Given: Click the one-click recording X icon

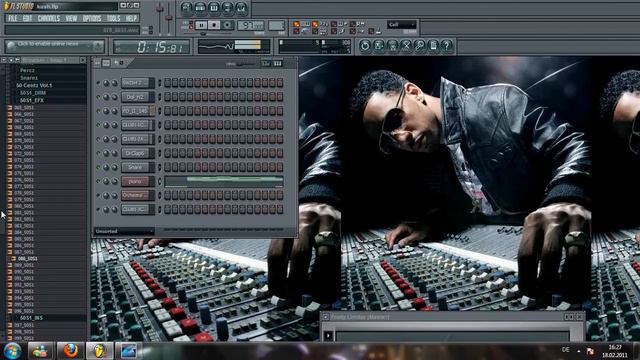Looking at the screenshot, I should tap(406, 46).
